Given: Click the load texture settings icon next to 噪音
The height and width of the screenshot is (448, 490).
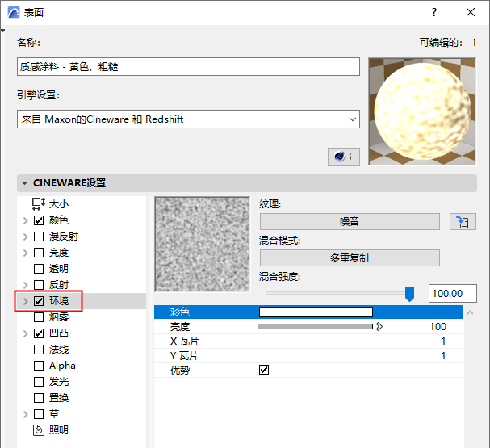Looking at the screenshot, I should (x=463, y=222).
